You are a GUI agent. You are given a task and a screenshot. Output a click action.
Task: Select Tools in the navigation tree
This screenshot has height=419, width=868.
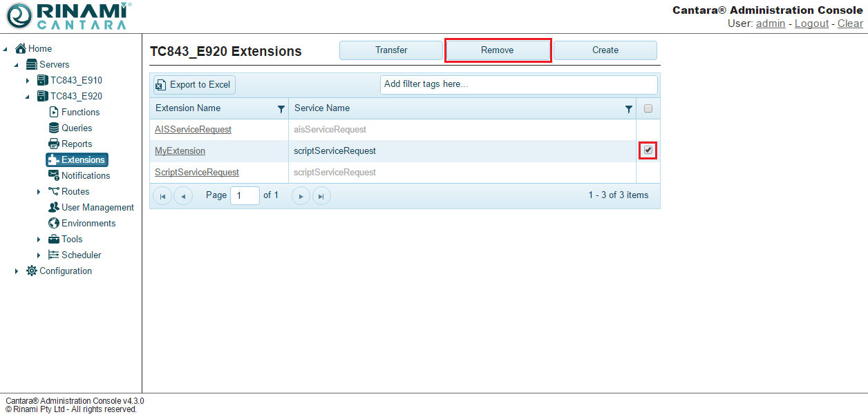[x=71, y=239]
